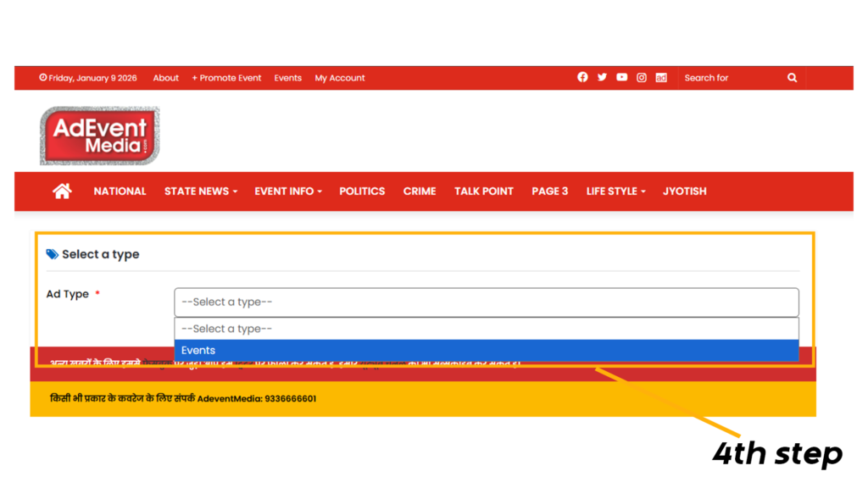868x488 pixels.
Task: Choose 'Events' from the Ad Type list
Action: [486, 351]
